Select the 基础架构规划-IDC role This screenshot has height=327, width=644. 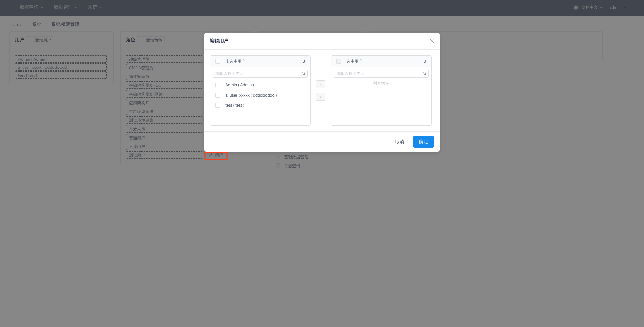(165, 85)
